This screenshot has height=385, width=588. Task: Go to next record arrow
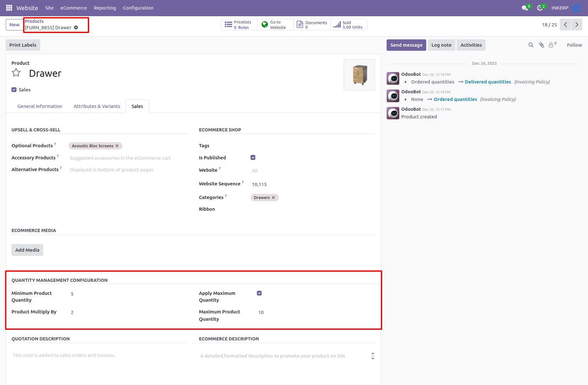tap(577, 25)
